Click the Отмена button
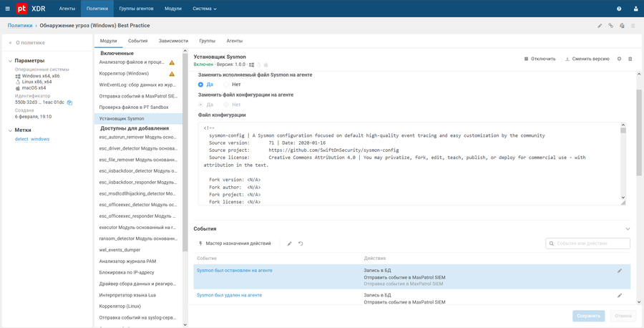This screenshot has height=328, width=644. 623,316
